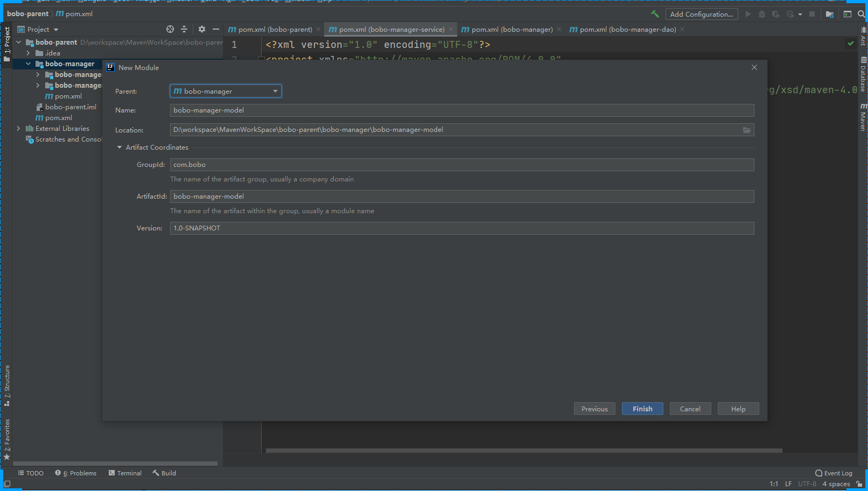
Task: Click the Previous button
Action: point(594,409)
